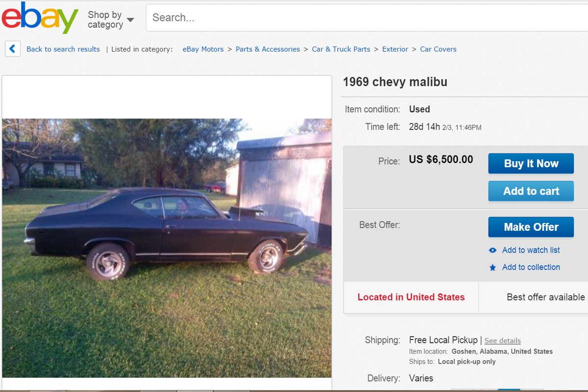Click the star icon beside Add to collection
Screen dimensions: 588x392
pyautogui.click(x=493, y=268)
